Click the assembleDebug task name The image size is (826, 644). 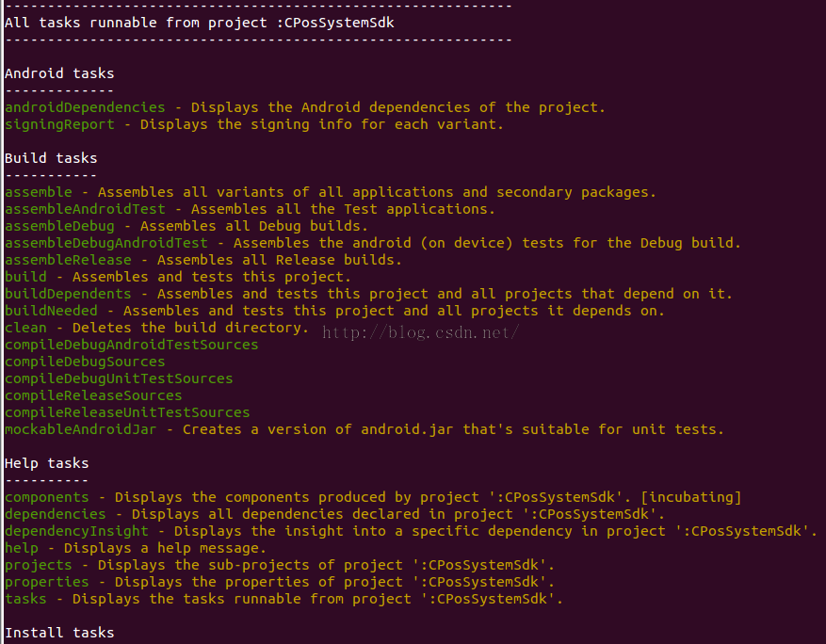59,226
